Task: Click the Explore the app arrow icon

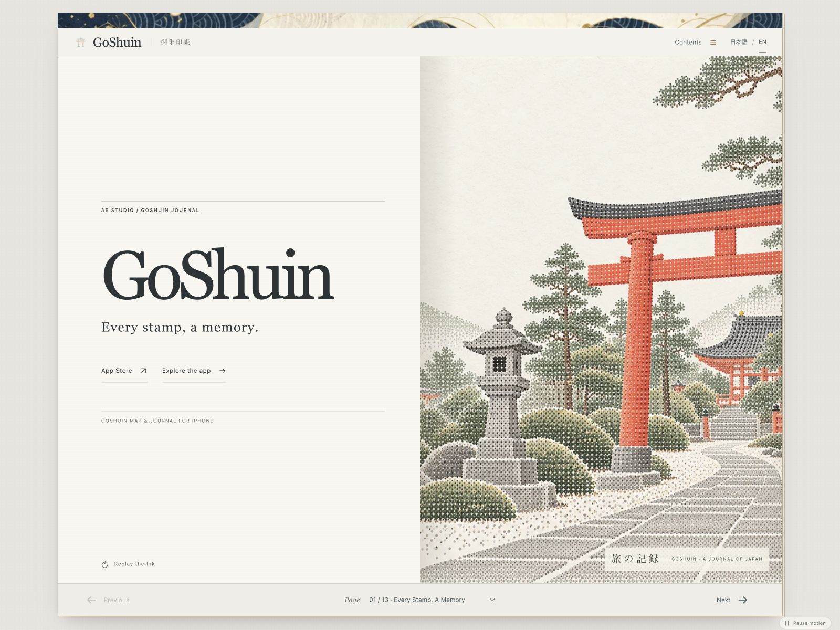Action: pos(222,371)
